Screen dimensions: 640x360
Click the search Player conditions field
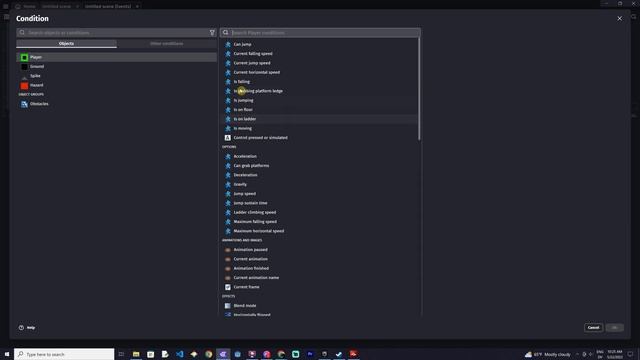tap(320, 33)
